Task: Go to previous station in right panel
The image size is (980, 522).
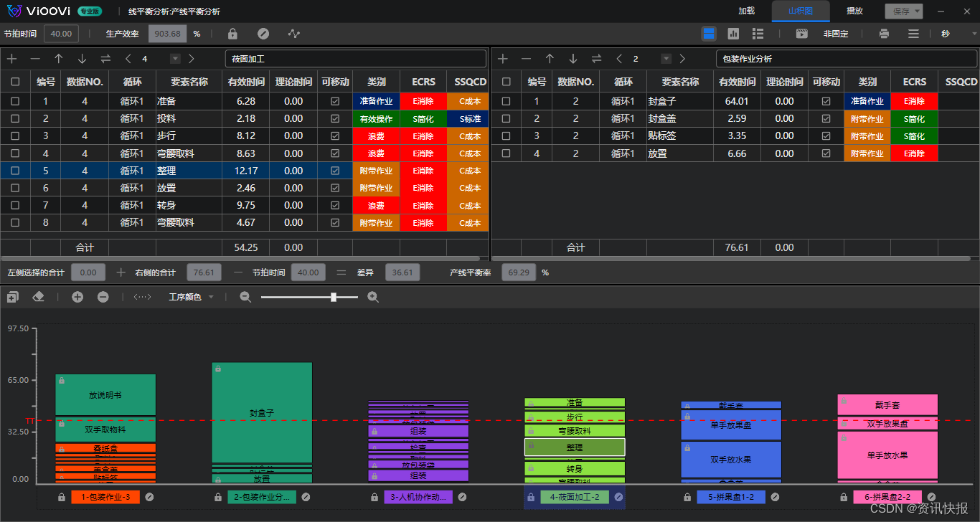Action: click(x=620, y=59)
